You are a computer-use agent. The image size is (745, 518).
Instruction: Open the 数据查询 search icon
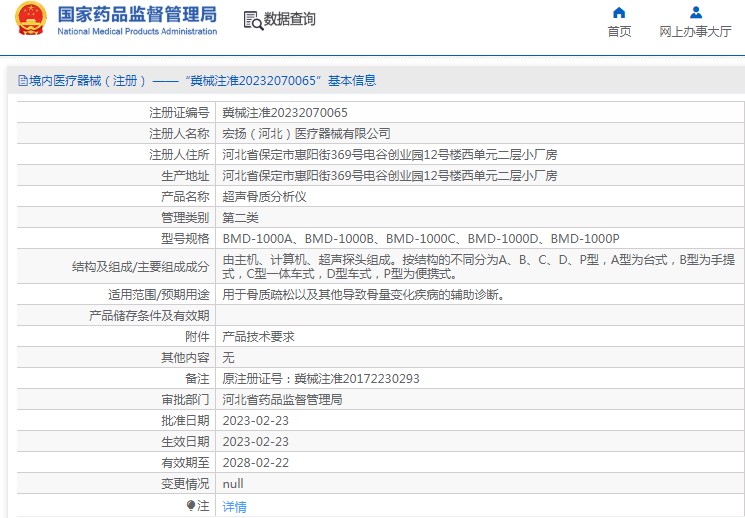coord(253,20)
